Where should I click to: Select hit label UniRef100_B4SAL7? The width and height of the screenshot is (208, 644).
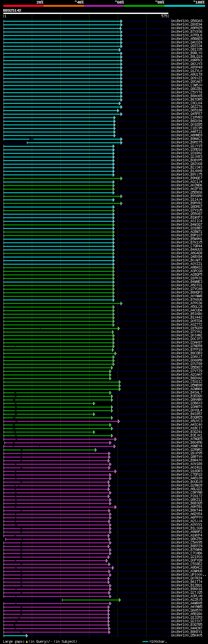point(187,392)
